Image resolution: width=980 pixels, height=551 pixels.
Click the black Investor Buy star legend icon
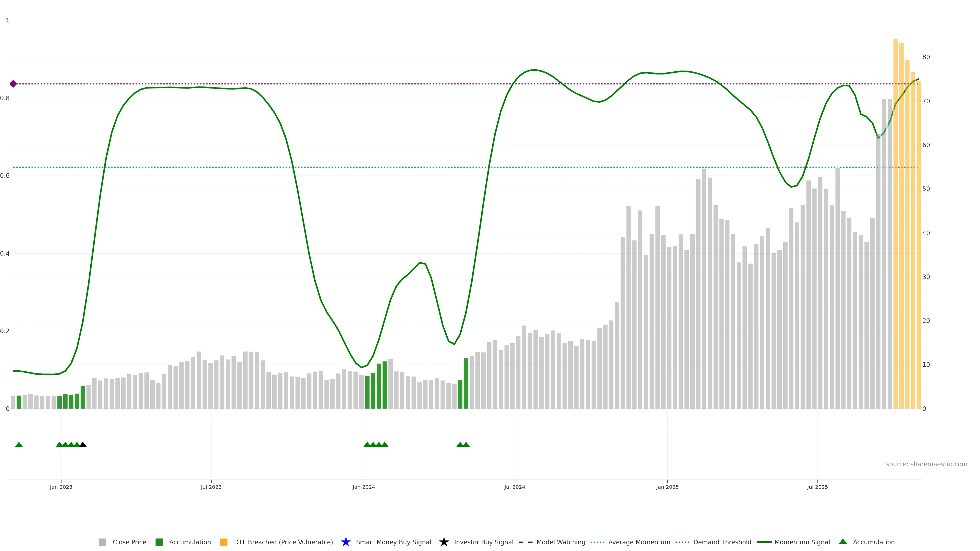tap(444, 542)
